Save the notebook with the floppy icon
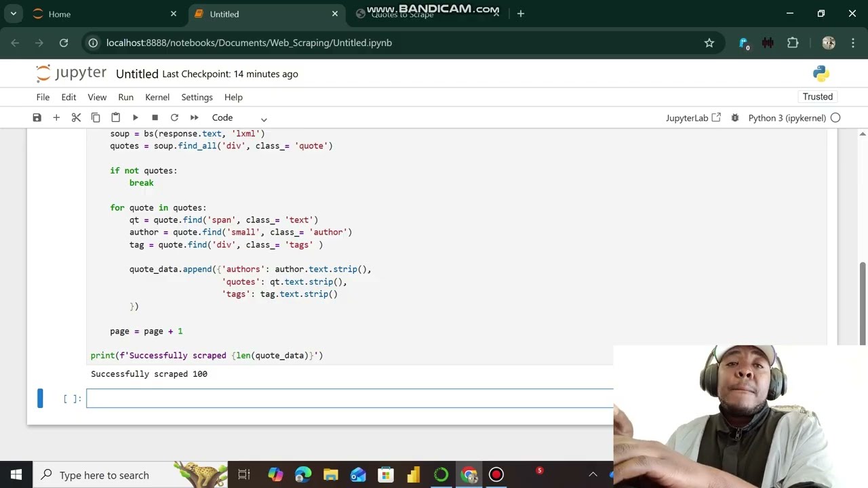The width and height of the screenshot is (868, 488). point(37,118)
